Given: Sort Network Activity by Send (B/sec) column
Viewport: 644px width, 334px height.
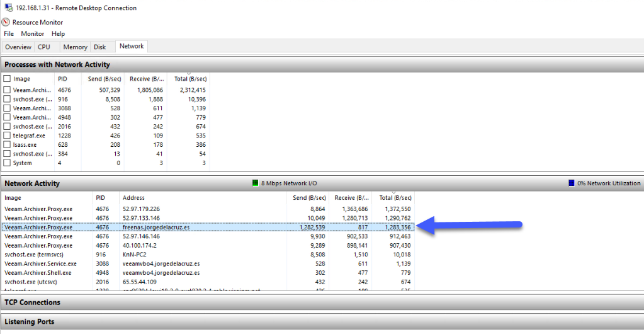Looking at the screenshot, I should [308, 198].
